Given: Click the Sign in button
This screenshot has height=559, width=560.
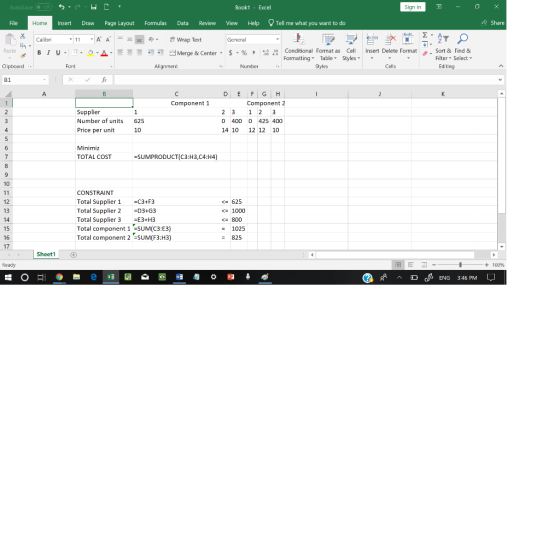Looking at the screenshot, I should [412, 7].
